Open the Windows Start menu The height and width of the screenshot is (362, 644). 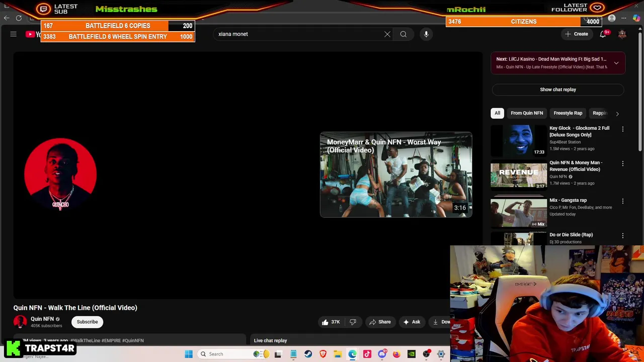coord(189,354)
